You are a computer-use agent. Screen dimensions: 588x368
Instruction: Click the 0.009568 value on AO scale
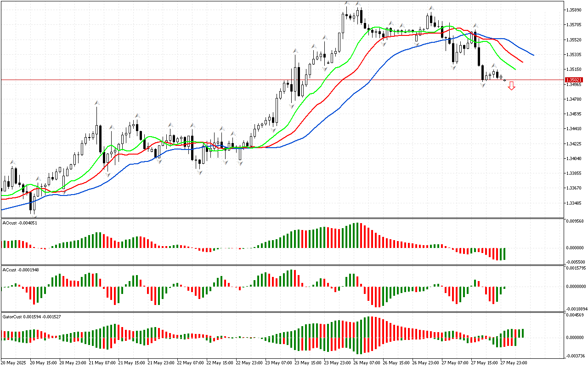575,221
